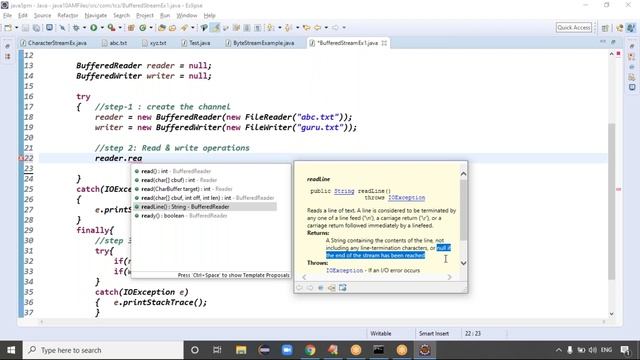This screenshot has width=640, height=360.
Task: Open Chrome from the taskbar
Action: click(x=310, y=350)
